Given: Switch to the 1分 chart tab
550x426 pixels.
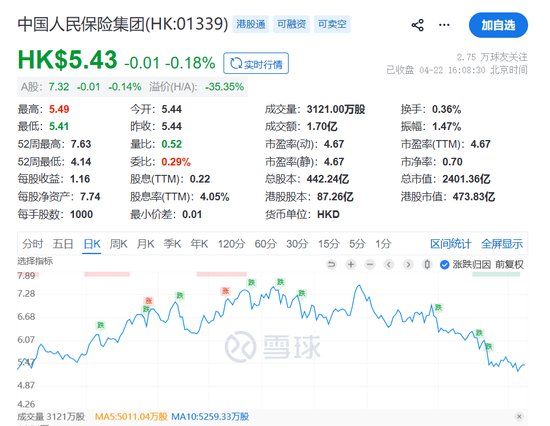Looking at the screenshot, I should point(383,244).
